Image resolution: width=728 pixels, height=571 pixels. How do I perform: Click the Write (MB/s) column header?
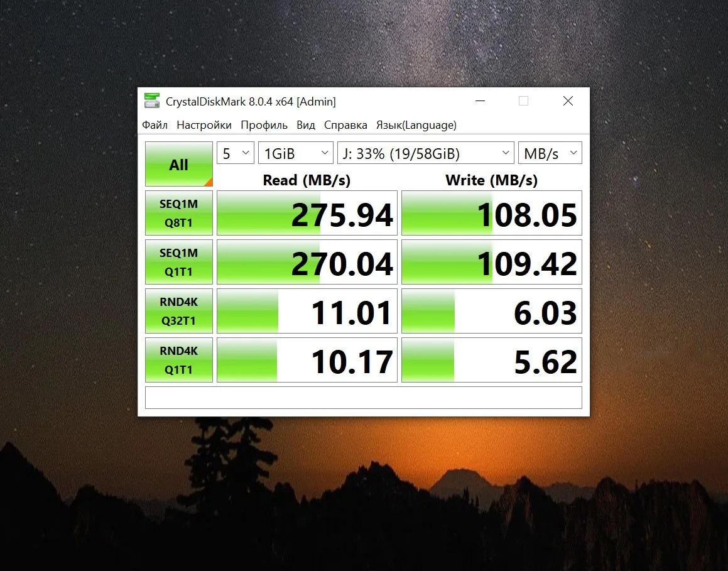(x=491, y=180)
